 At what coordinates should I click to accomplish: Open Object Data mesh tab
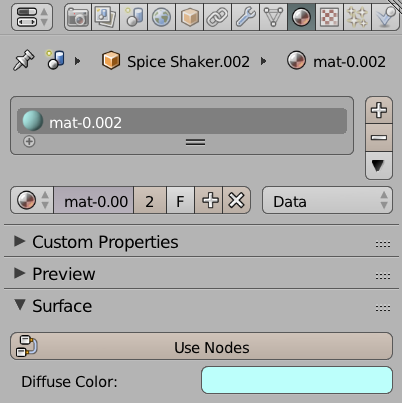pos(273,17)
